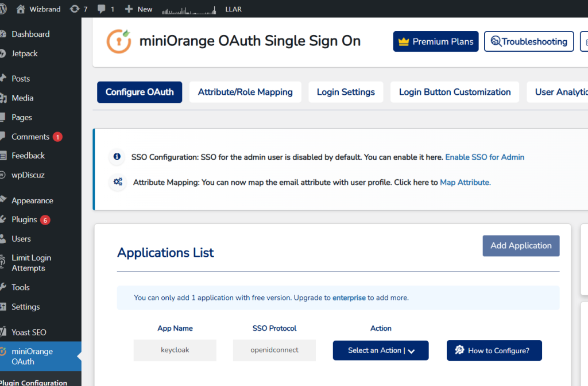Expand the Select an Action dropdown
Image resolution: width=588 pixels, height=386 pixels.
click(x=380, y=350)
